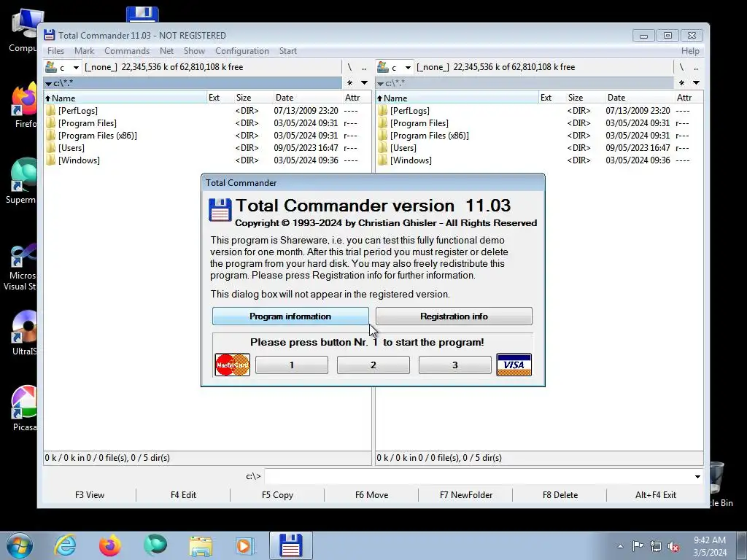Select PerfLogs folder icon in left panel
The image size is (747, 560).
(x=50, y=111)
